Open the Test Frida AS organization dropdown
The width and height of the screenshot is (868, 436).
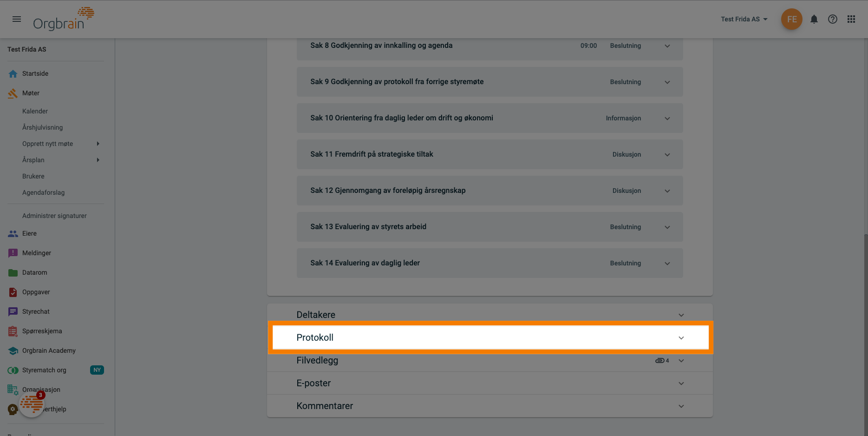click(x=744, y=19)
